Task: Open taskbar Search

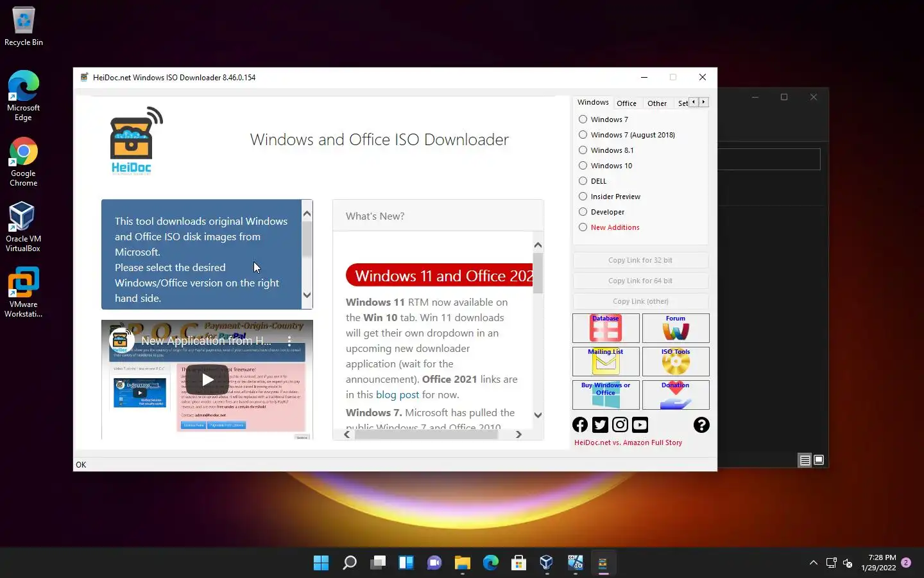Action: pos(350,563)
